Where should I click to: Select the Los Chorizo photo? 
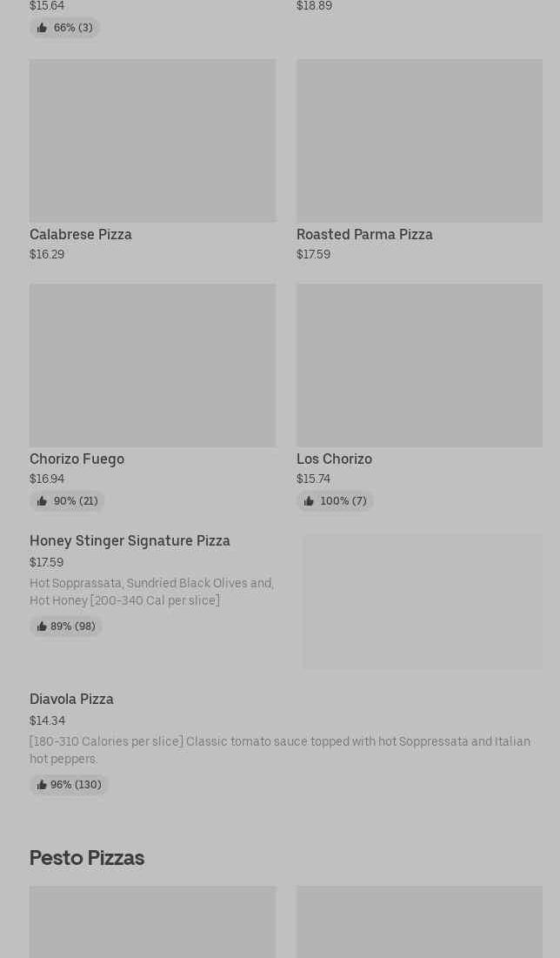coord(419,365)
